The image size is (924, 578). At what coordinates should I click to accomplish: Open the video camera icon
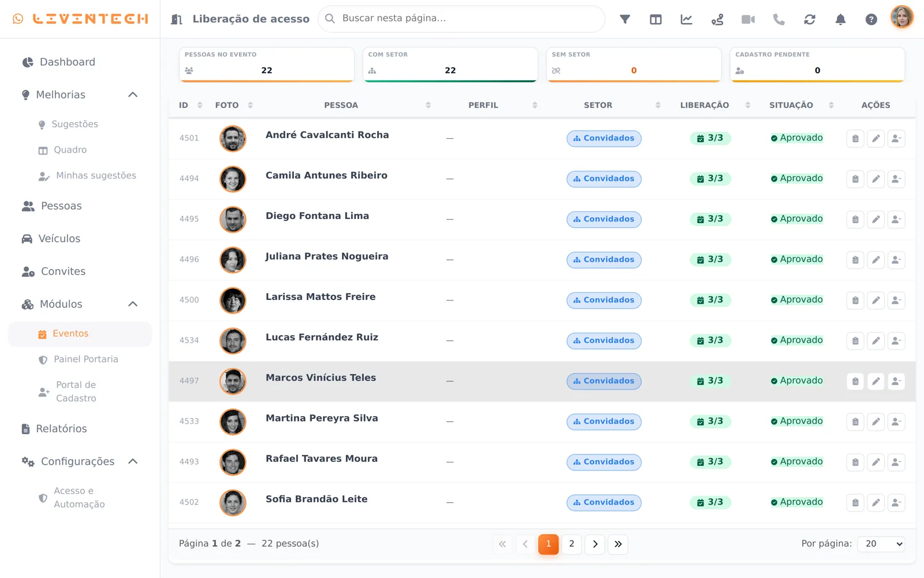[748, 19]
